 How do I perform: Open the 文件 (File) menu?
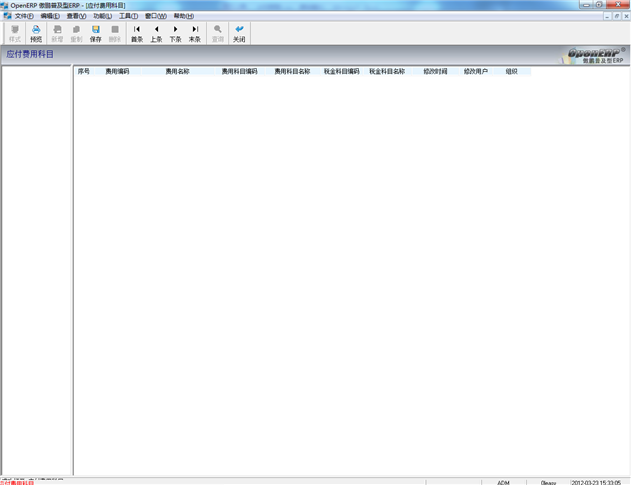(x=24, y=16)
